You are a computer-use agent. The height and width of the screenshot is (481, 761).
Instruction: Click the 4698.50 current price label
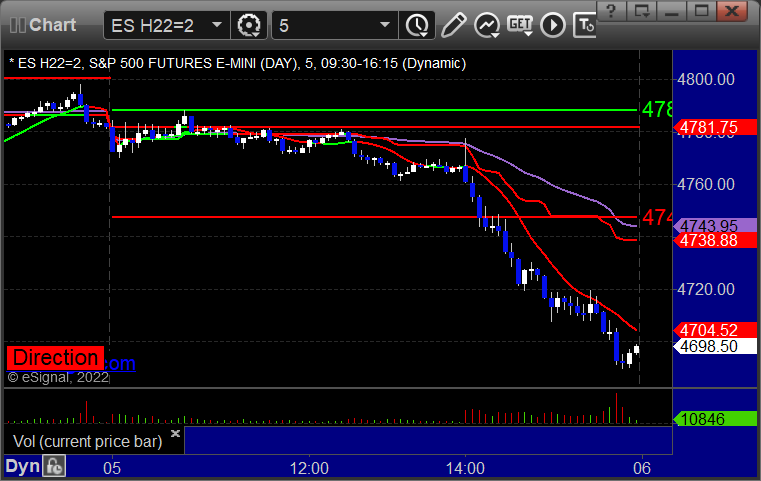[715, 347]
